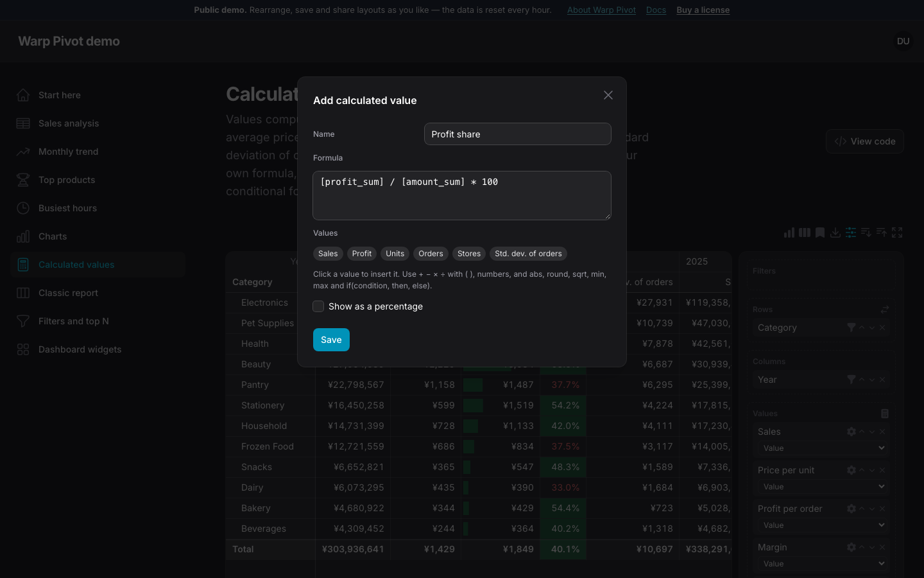Select Busiest hours in the sidebar

click(x=98, y=208)
